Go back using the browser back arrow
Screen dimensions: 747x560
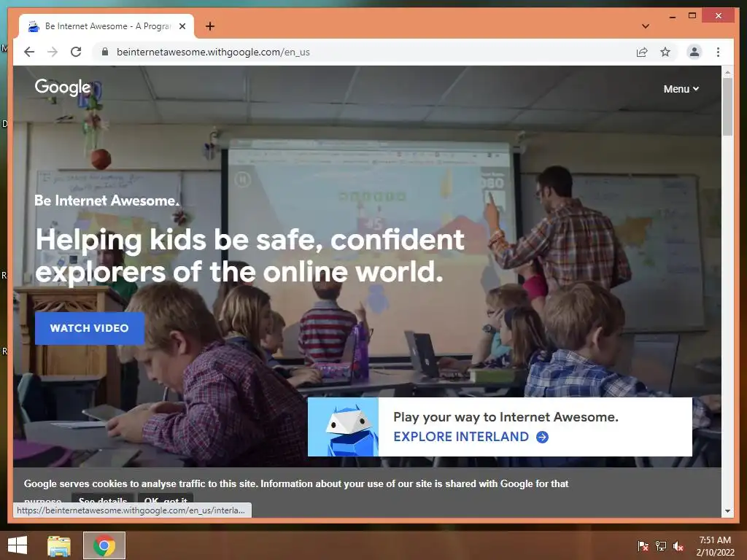click(29, 52)
